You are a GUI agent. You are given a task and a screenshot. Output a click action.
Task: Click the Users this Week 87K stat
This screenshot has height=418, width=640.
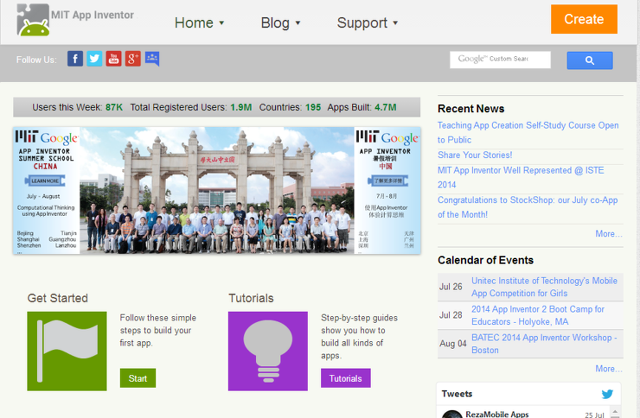pyautogui.click(x=77, y=107)
